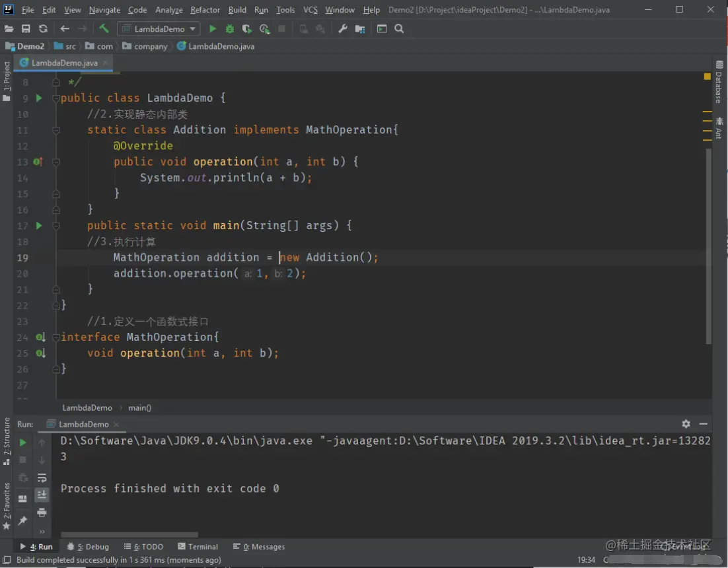728x568 pixels.
Task: Collapse the operation method fold on line 13
Action: pos(56,162)
